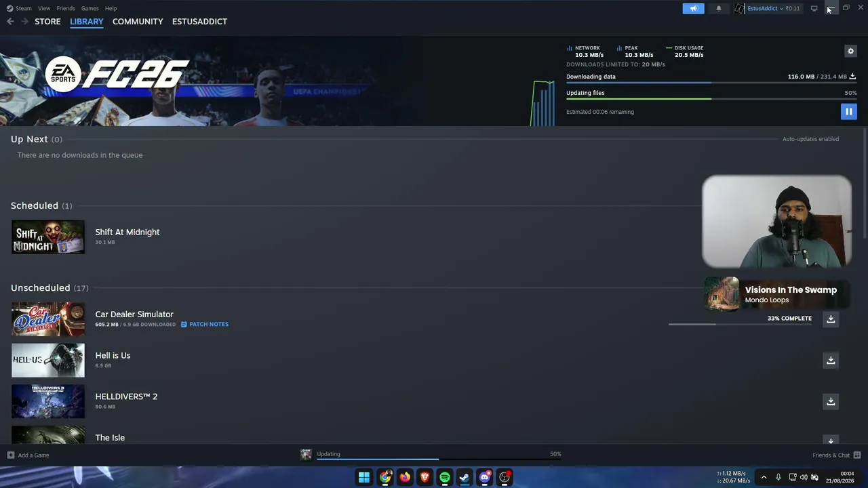The height and width of the screenshot is (488, 868).
Task: Open Spotify from the taskbar
Action: point(445,477)
